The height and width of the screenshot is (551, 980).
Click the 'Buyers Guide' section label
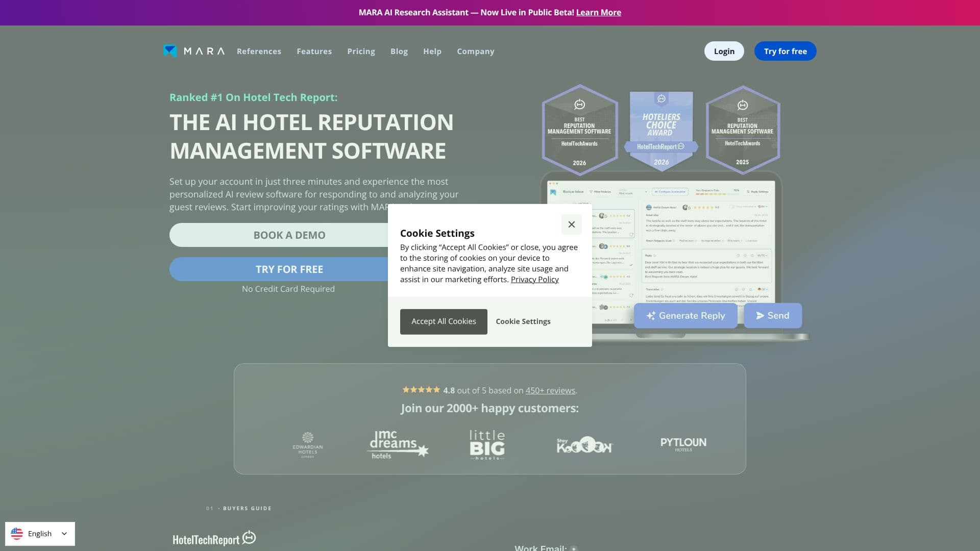click(x=247, y=508)
